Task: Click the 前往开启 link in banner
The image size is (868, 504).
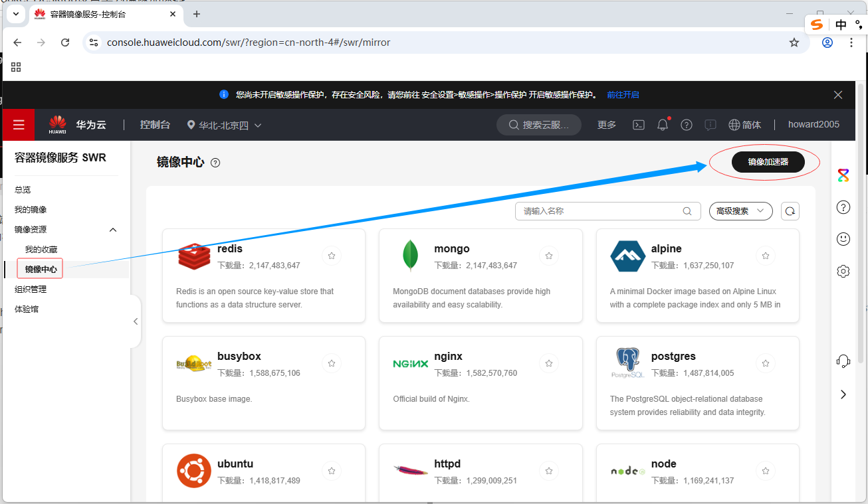Action: click(x=623, y=95)
